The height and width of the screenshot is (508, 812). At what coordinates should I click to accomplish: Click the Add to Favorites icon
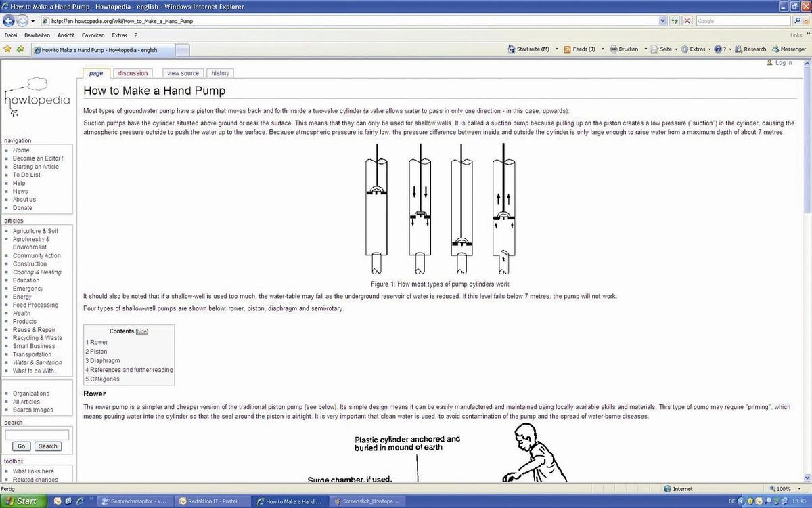click(20, 49)
